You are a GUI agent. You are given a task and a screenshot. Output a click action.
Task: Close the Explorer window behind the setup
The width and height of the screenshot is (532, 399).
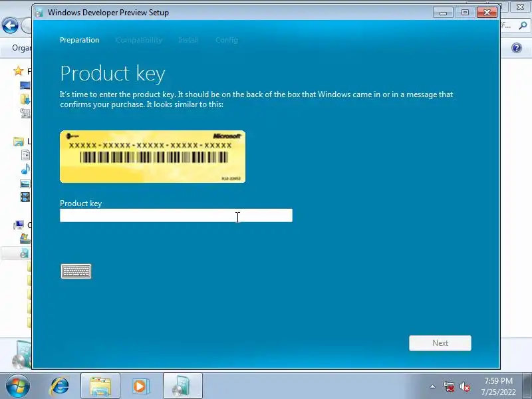pos(520,7)
